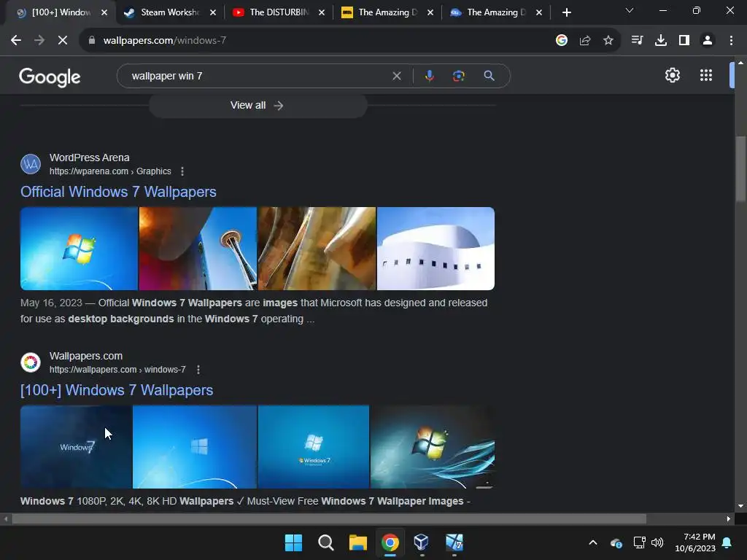Open volume control in system tray
Image resolution: width=747 pixels, height=560 pixels.
(x=657, y=542)
